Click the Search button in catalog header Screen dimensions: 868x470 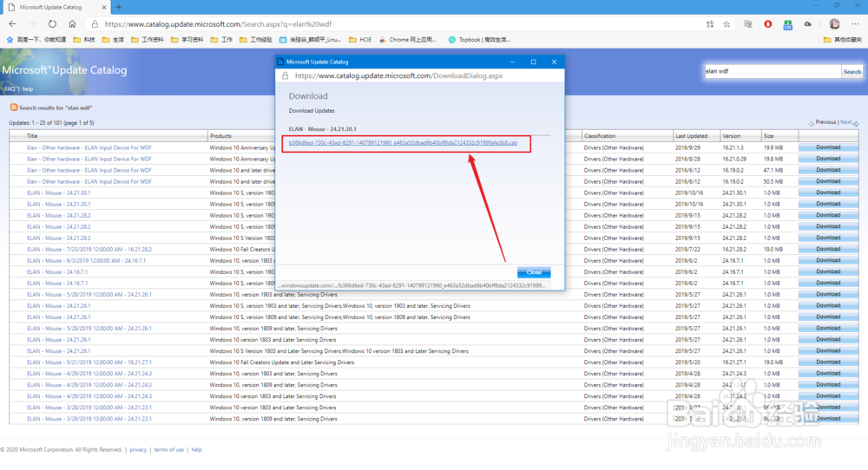pos(852,72)
